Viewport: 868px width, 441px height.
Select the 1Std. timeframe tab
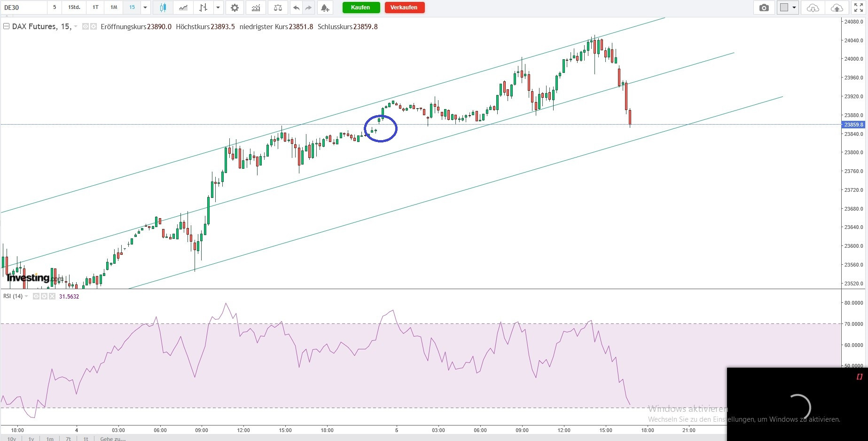[x=74, y=8]
